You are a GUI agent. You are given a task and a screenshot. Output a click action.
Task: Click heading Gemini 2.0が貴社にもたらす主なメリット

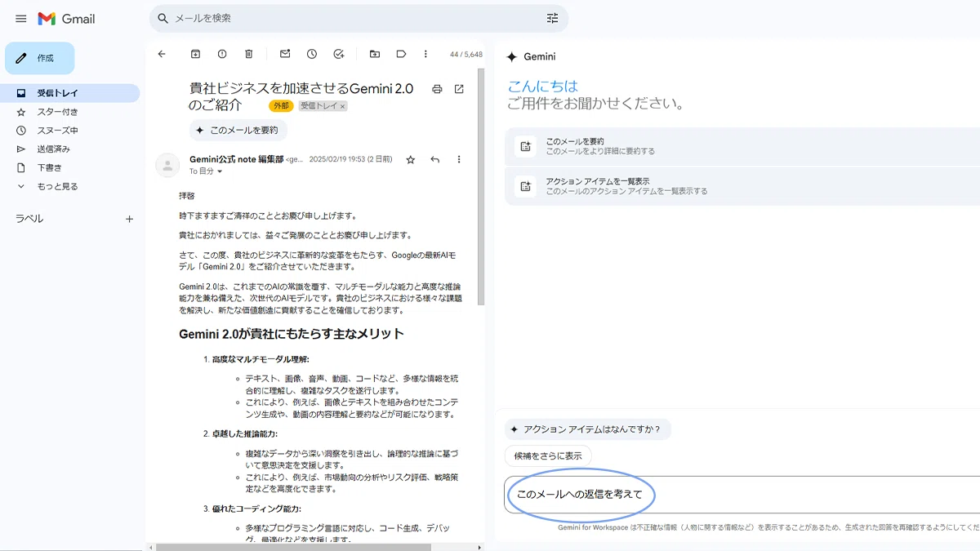[292, 334]
